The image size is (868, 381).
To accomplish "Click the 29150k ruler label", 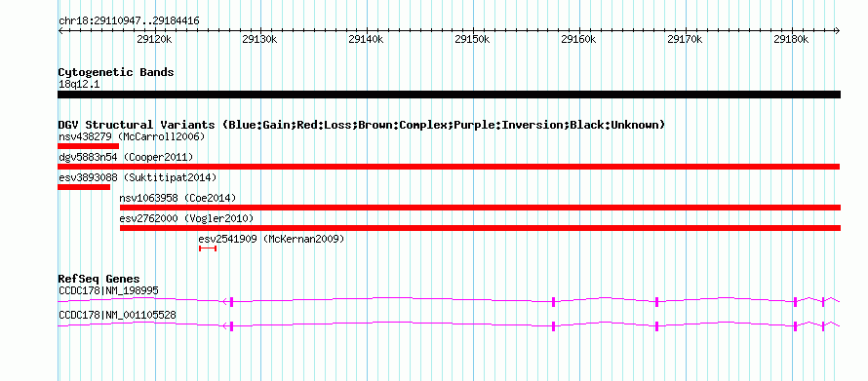I will click(x=473, y=40).
